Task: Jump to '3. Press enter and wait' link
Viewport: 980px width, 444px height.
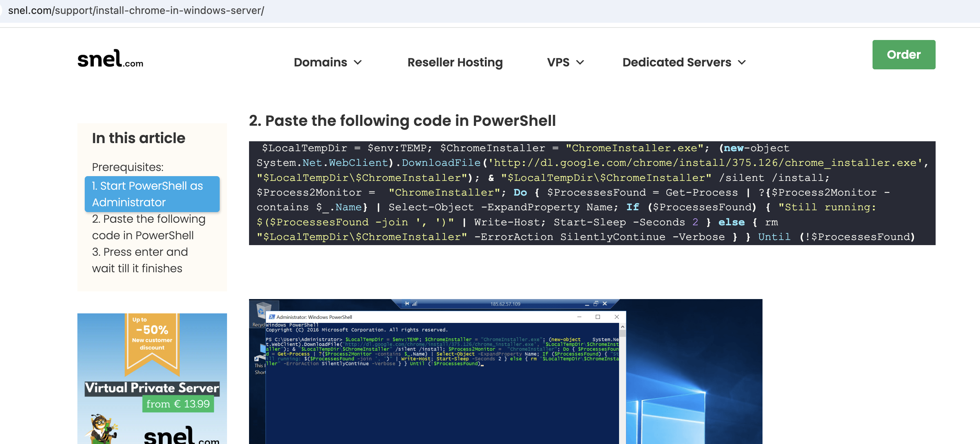Action: (x=140, y=260)
